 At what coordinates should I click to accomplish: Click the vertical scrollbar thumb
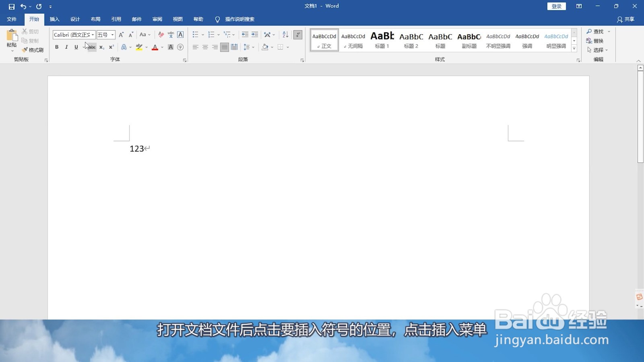(640, 117)
